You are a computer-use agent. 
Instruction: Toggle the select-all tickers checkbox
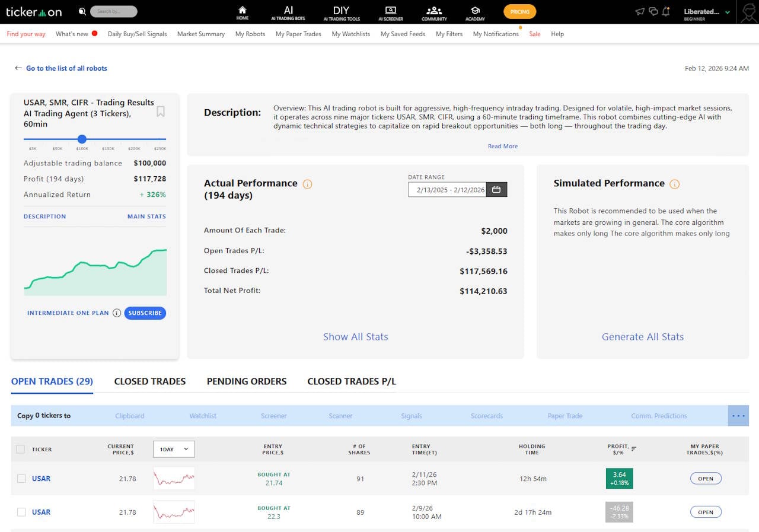click(x=21, y=450)
